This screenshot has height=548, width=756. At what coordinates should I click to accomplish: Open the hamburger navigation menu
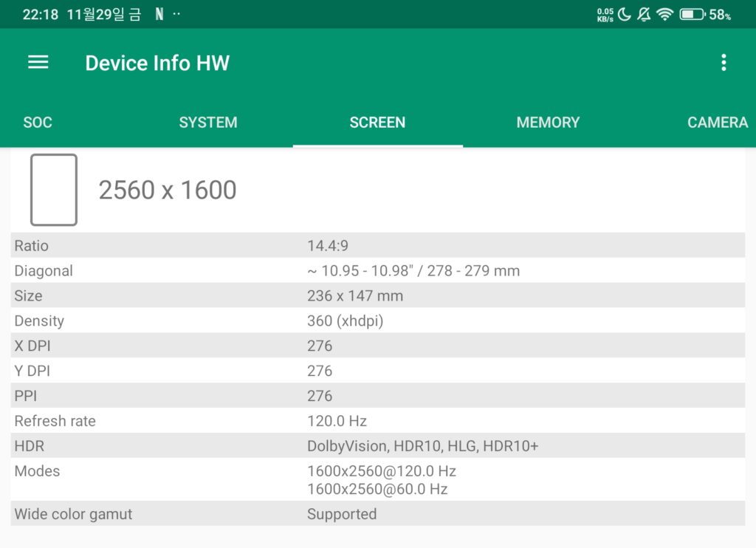[x=38, y=62]
